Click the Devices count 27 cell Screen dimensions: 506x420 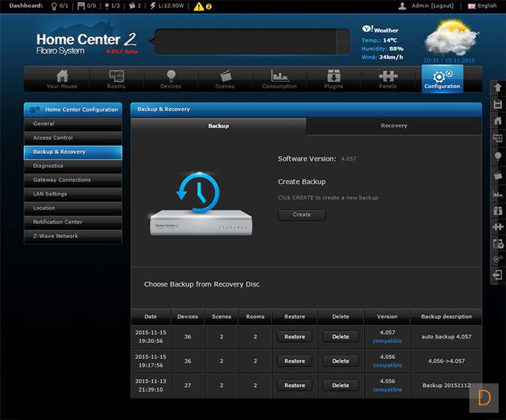[x=188, y=386]
